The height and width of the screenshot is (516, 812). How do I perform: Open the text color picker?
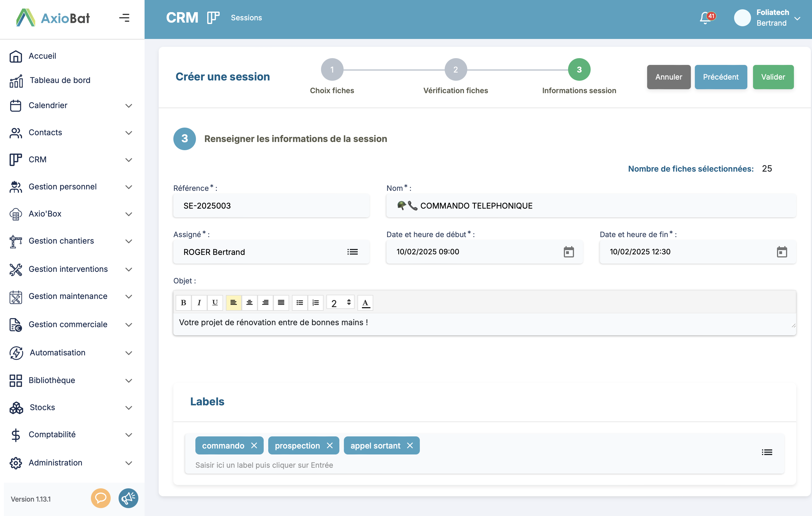366,303
